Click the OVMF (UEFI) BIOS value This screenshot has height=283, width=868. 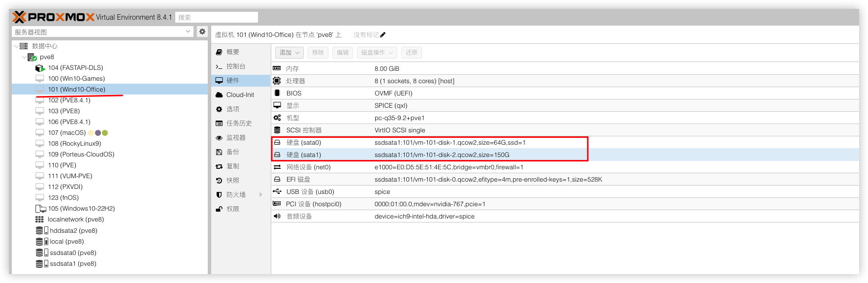[393, 94]
